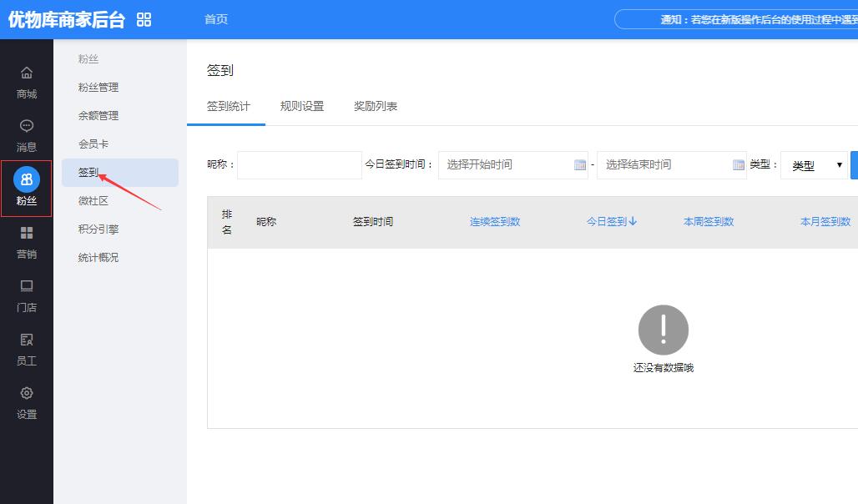Open 粉丝管理 in the submenu
Viewport: 858px width, 504px height.
pyautogui.click(x=98, y=88)
